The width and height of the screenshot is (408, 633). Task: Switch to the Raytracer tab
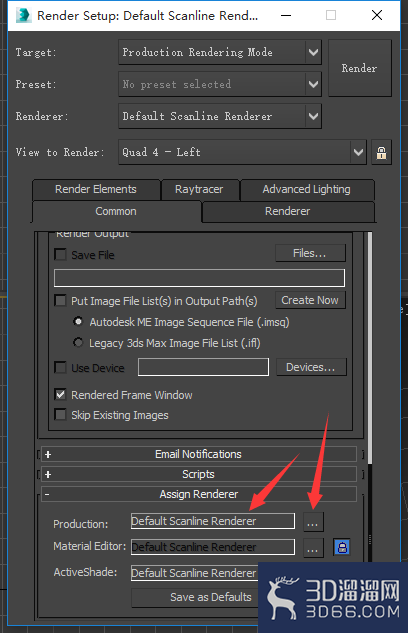pos(199,189)
